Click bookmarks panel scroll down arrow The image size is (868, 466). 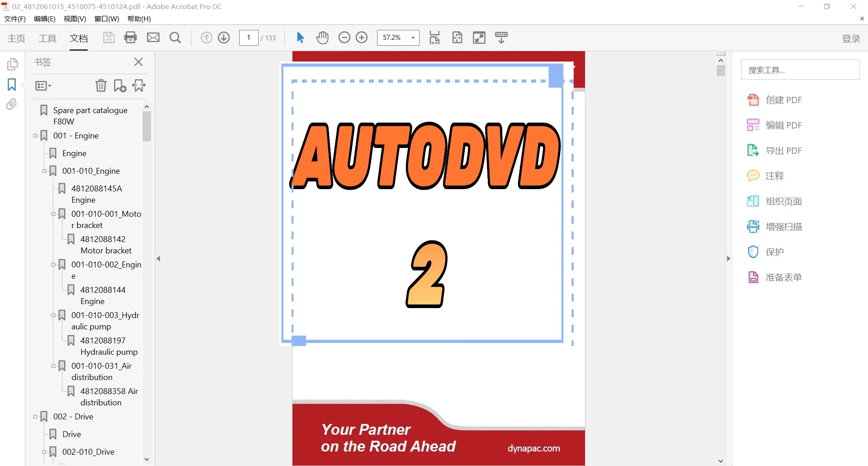(146, 459)
